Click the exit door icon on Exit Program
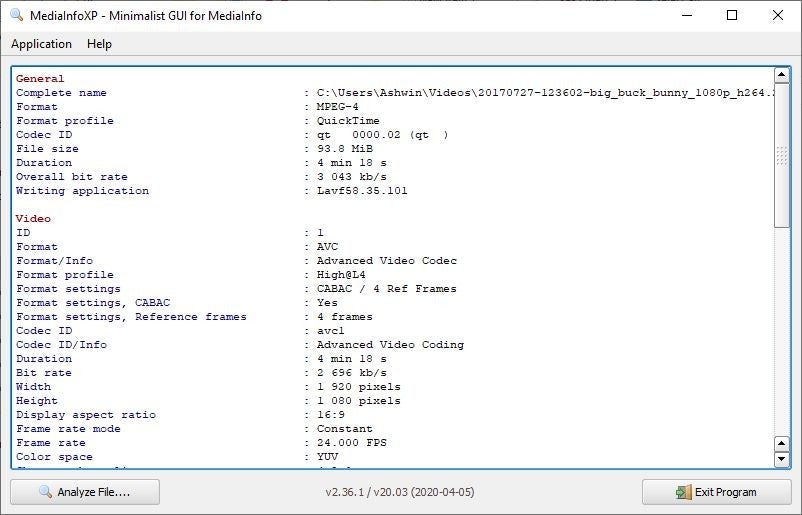 [x=683, y=492]
